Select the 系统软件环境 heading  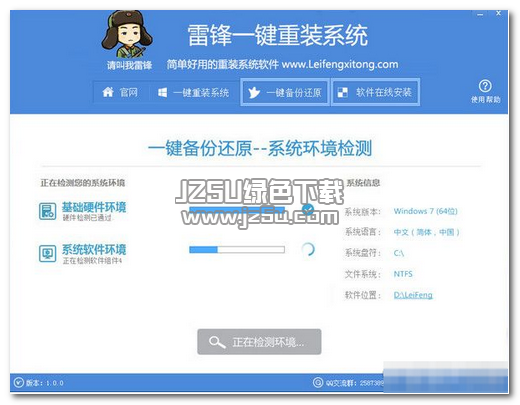tap(94, 250)
